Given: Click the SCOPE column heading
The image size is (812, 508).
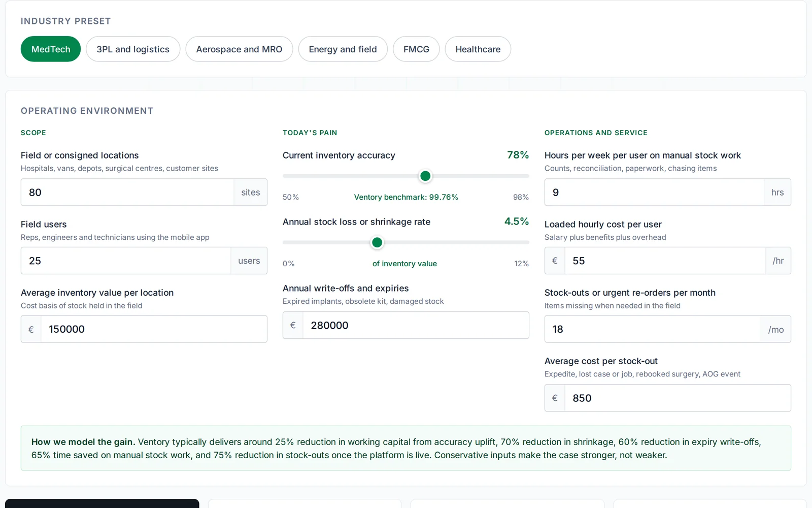Looking at the screenshot, I should 33,133.
